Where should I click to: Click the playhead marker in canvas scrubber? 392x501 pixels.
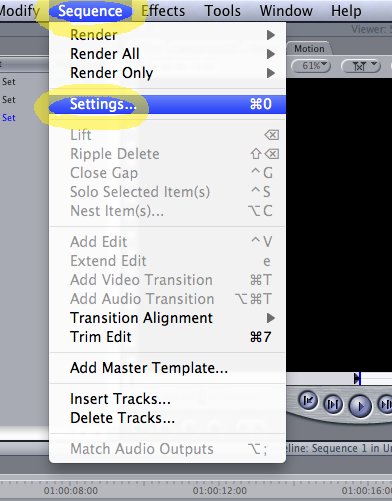pos(357,378)
